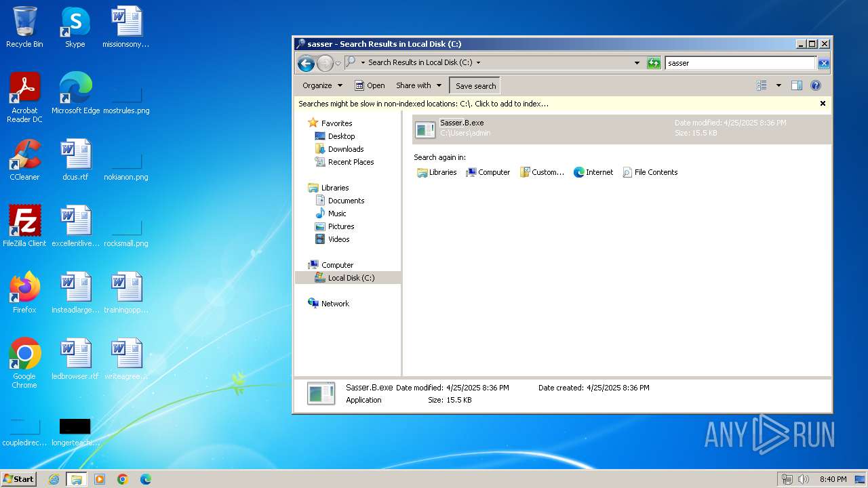
Task: Click the Search Results in Local Disk address
Action: [x=420, y=62]
